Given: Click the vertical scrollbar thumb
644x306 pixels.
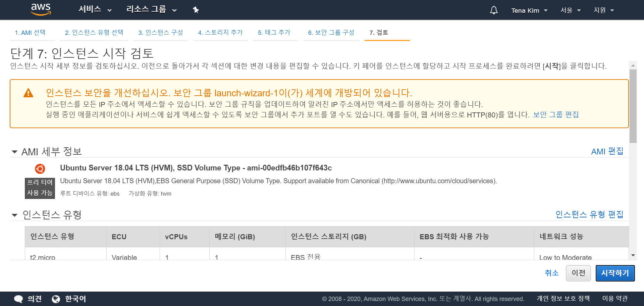Looking at the screenshot, I should (633, 106).
